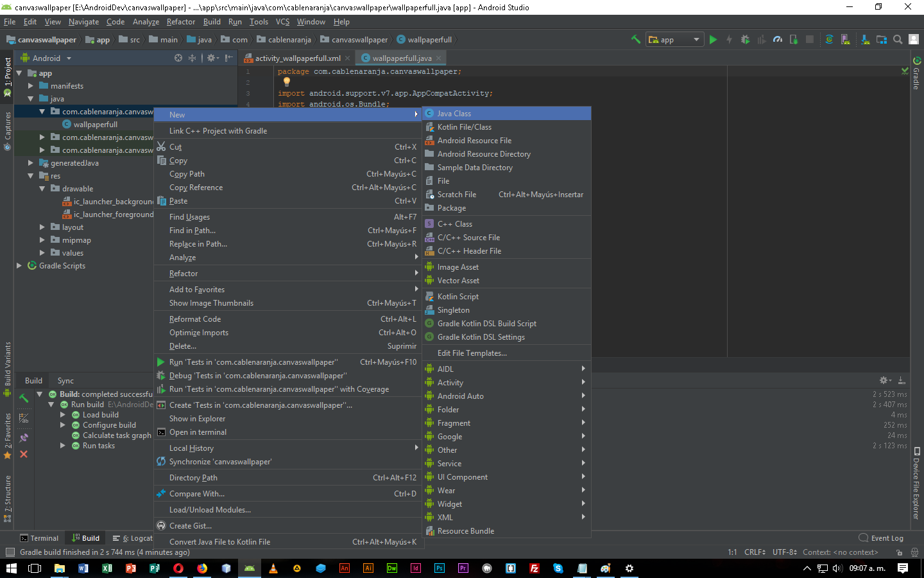This screenshot has width=924, height=578.
Task: Open the Logcat tool window button
Action: [x=133, y=538]
